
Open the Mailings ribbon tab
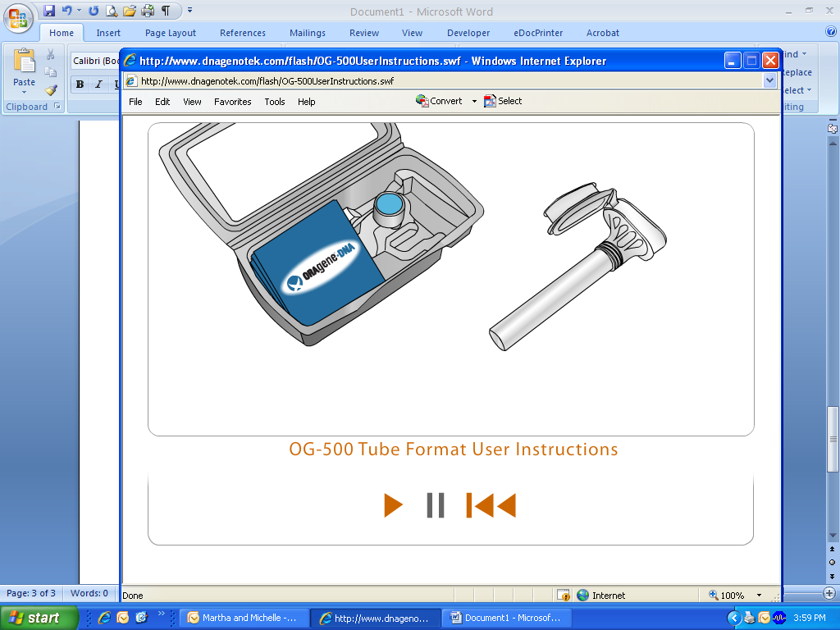[x=308, y=33]
